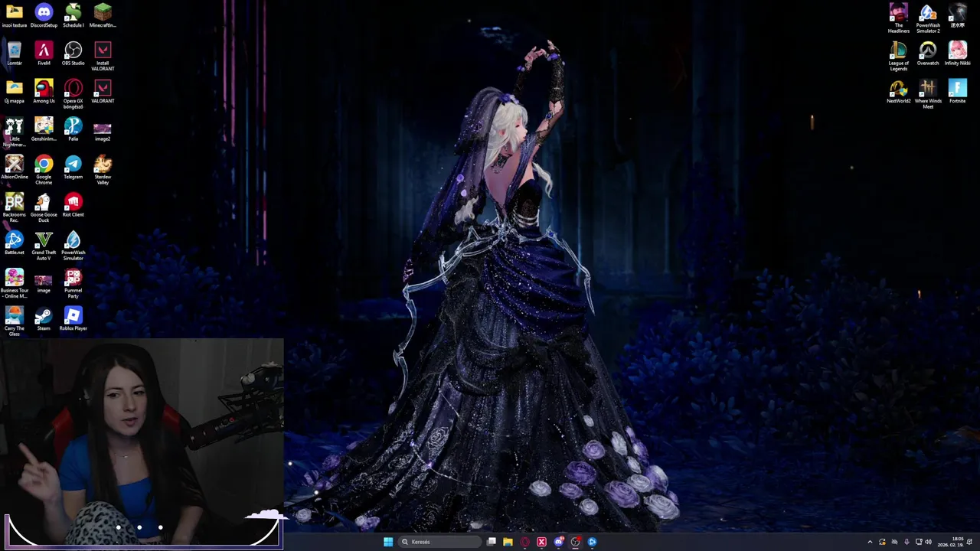Screen dimensions: 980x551
Task: Open the red X app in taskbar
Action: [541, 542]
